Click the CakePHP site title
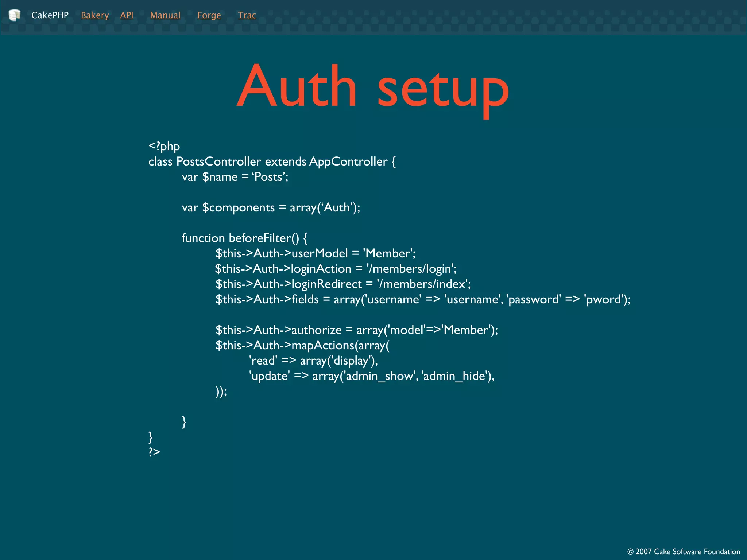 tap(50, 15)
